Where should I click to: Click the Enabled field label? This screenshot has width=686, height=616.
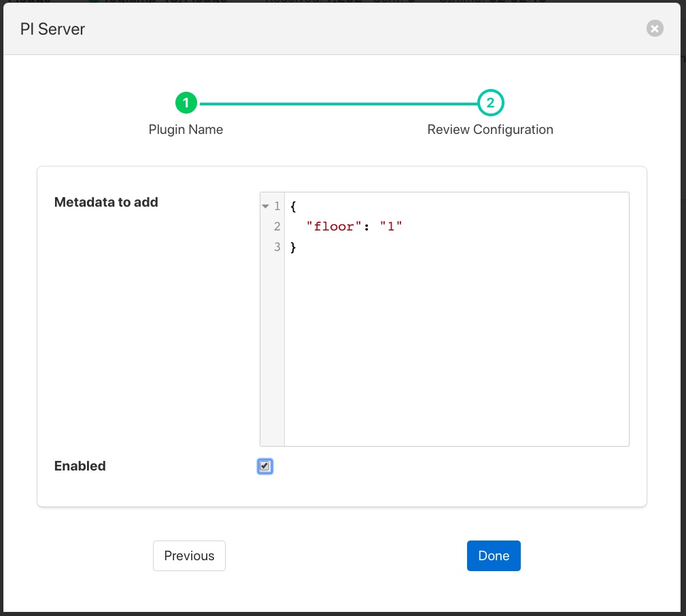click(80, 466)
